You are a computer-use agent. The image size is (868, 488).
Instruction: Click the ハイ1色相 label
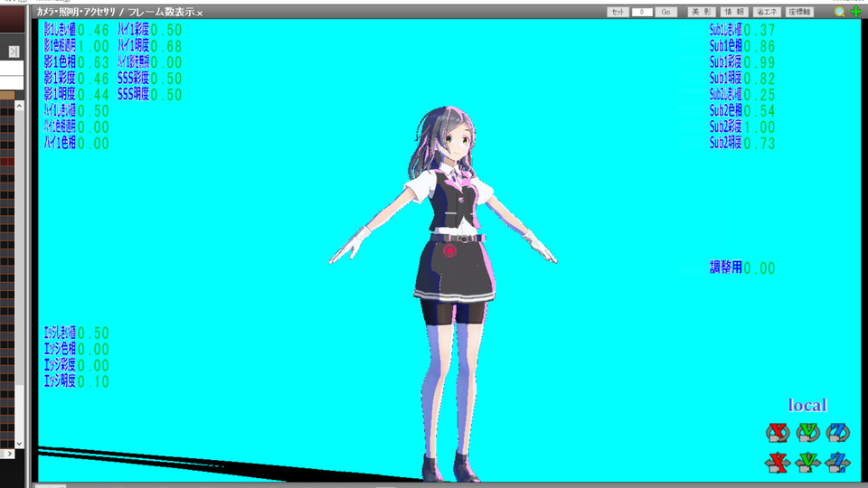pos(60,143)
